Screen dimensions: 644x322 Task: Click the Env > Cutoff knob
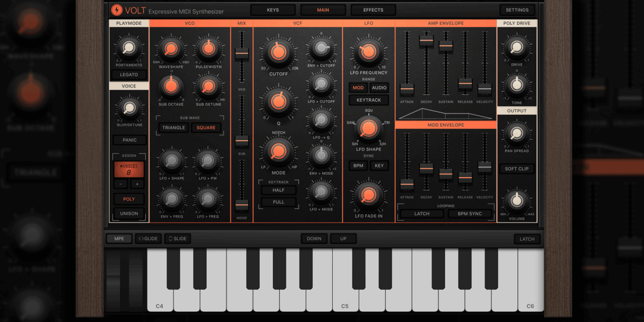tap(321, 48)
